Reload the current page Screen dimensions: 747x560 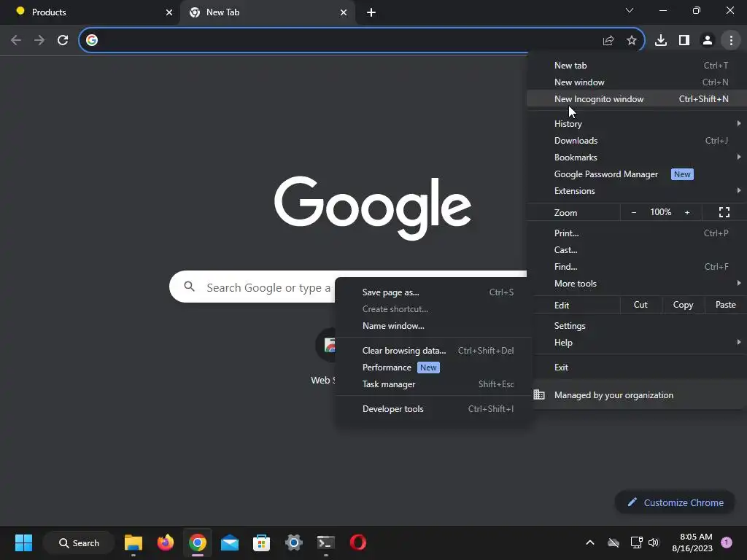click(x=63, y=40)
